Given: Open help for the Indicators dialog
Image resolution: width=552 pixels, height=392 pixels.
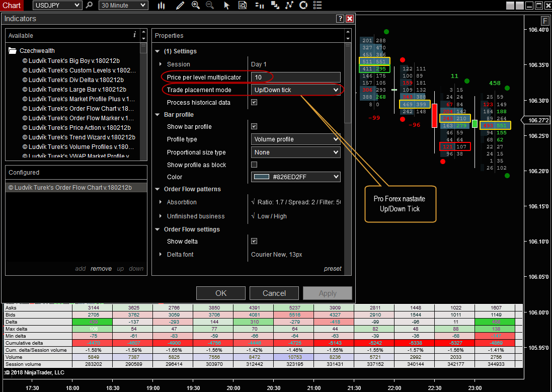Looking at the screenshot, I should (x=340, y=19).
